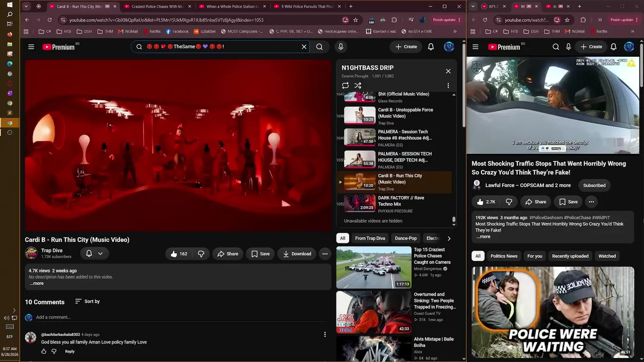Reply to the God bless you all comment
Viewport: 644px width, 362px height.
pos(69,351)
